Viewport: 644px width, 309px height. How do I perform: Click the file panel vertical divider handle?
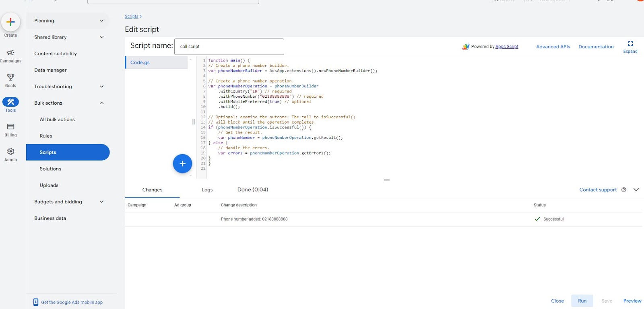pyautogui.click(x=193, y=122)
